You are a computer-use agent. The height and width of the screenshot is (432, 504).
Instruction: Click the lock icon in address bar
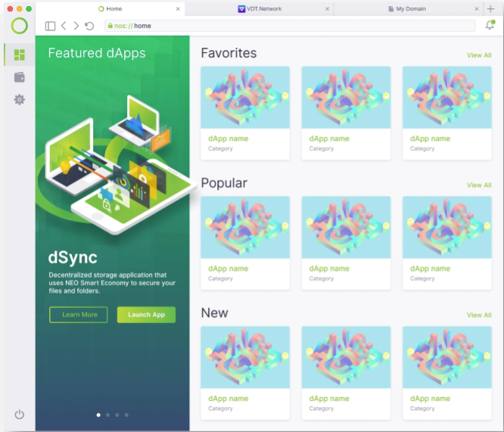coord(110,26)
